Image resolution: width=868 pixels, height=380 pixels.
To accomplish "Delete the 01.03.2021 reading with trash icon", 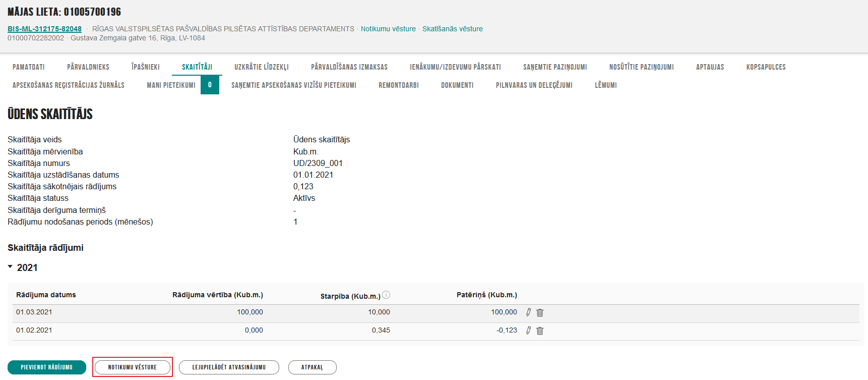I will coord(540,312).
